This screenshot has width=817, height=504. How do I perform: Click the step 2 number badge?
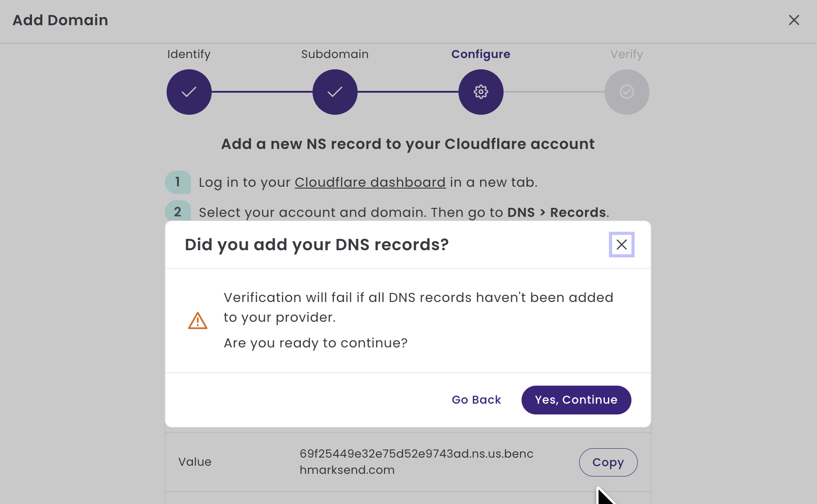click(x=178, y=211)
